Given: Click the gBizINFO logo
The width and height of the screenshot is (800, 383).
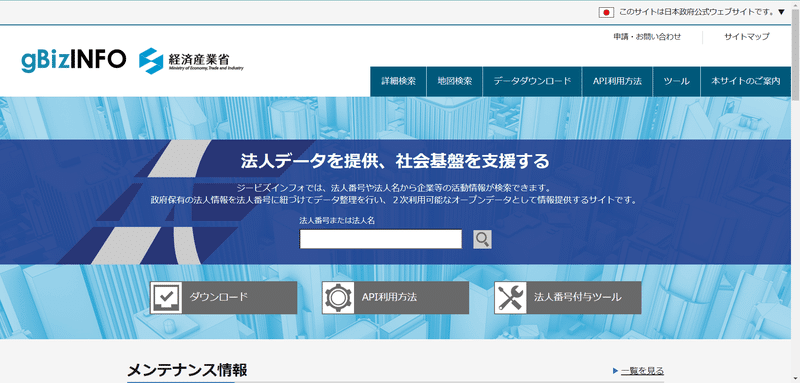Looking at the screenshot, I should (x=73, y=61).
